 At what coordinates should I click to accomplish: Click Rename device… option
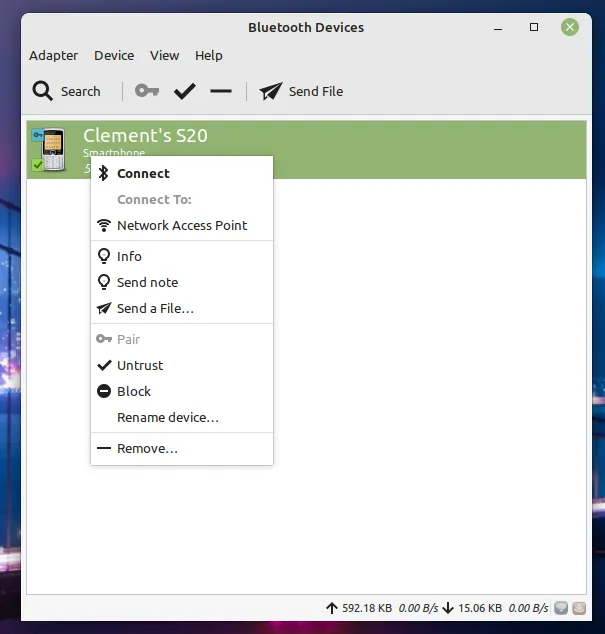[x=168, y=417]
